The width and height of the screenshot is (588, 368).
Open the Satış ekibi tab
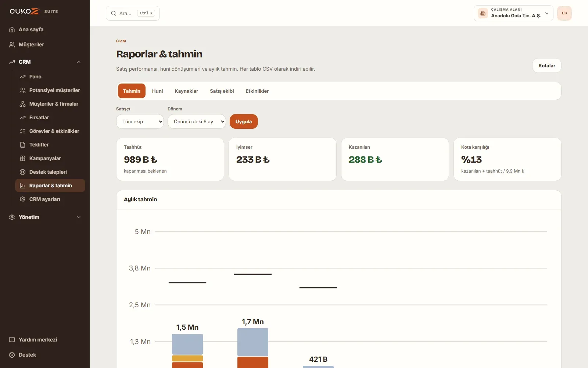coord(222,91)
